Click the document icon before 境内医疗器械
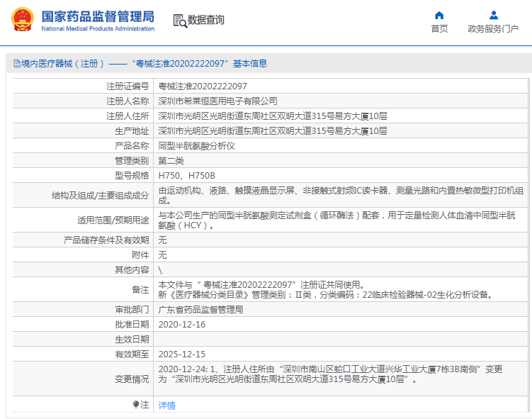Screen dimensions: 532x419 (16, 64)
